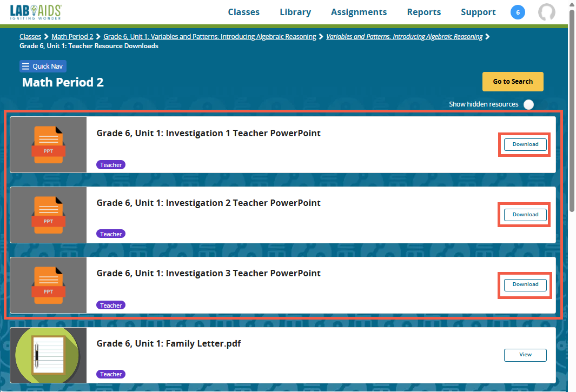
Task: Click Investigation 1 PPT file icon
Action: [48, 145]
